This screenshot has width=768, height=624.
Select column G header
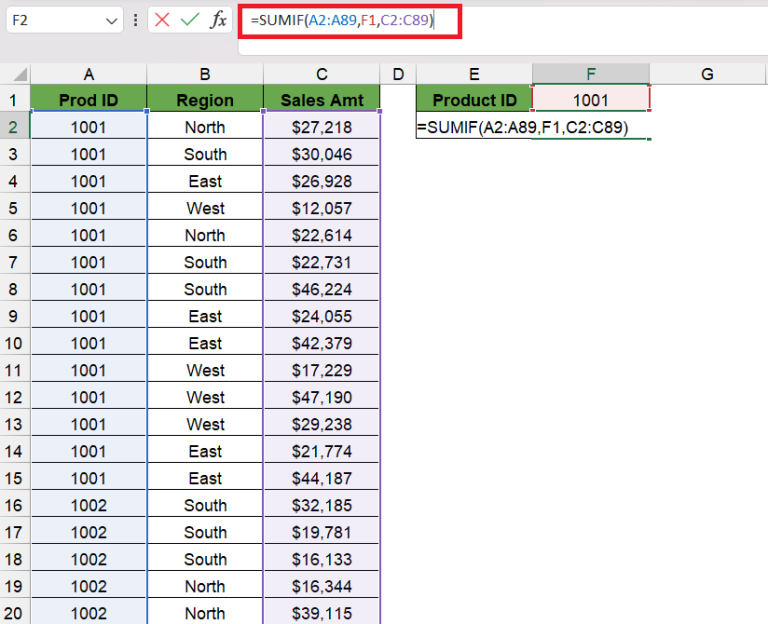click(707, 74)
